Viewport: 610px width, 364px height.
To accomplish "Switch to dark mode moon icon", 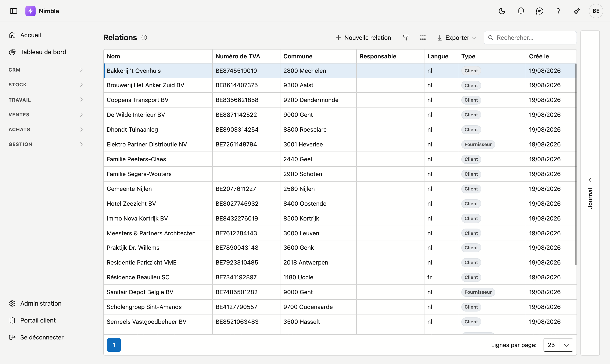I will click(x=502, y=11).
